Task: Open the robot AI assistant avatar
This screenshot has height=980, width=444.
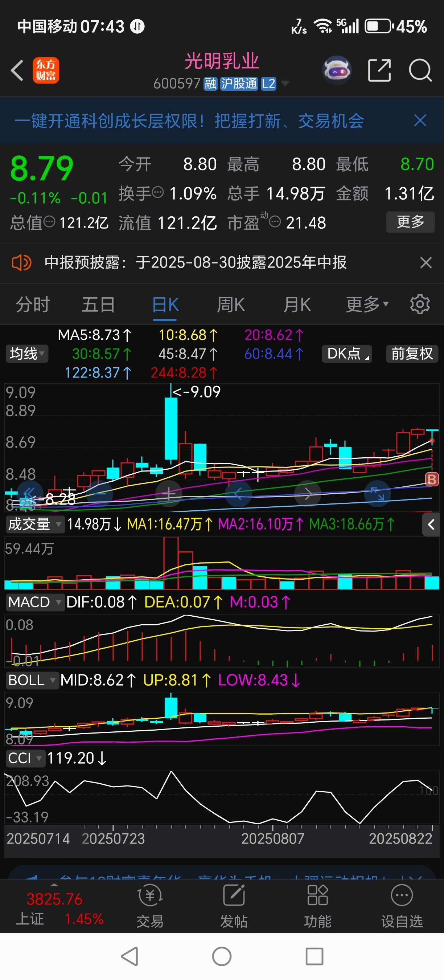Action: [x=336, y=70]
